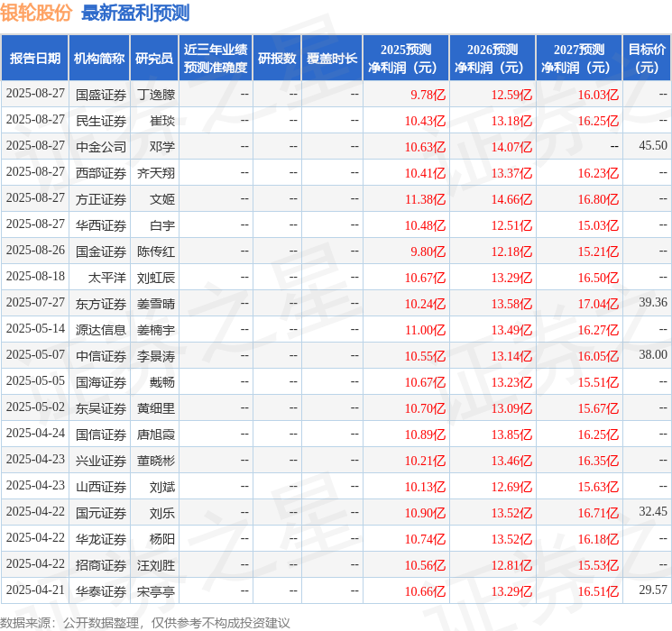Viewport: 672px width, 631px height.
Task: Click the 研报数 column header
Action: [x=277, y=59]
